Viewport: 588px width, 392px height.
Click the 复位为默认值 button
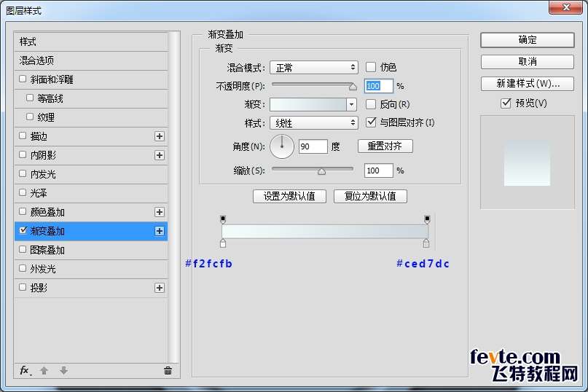(x=370, y=196)
